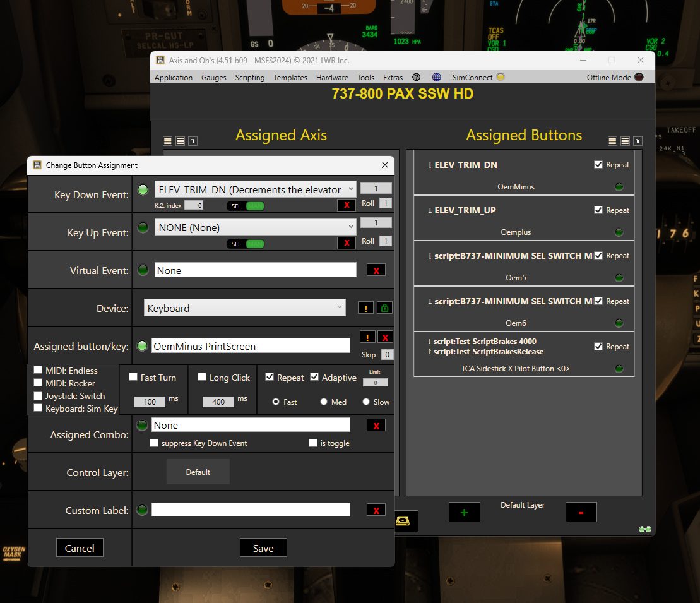Click green LED beside Assigned button/key field
The width and height of the screenshot is (700, 603).
pos(142,346)
